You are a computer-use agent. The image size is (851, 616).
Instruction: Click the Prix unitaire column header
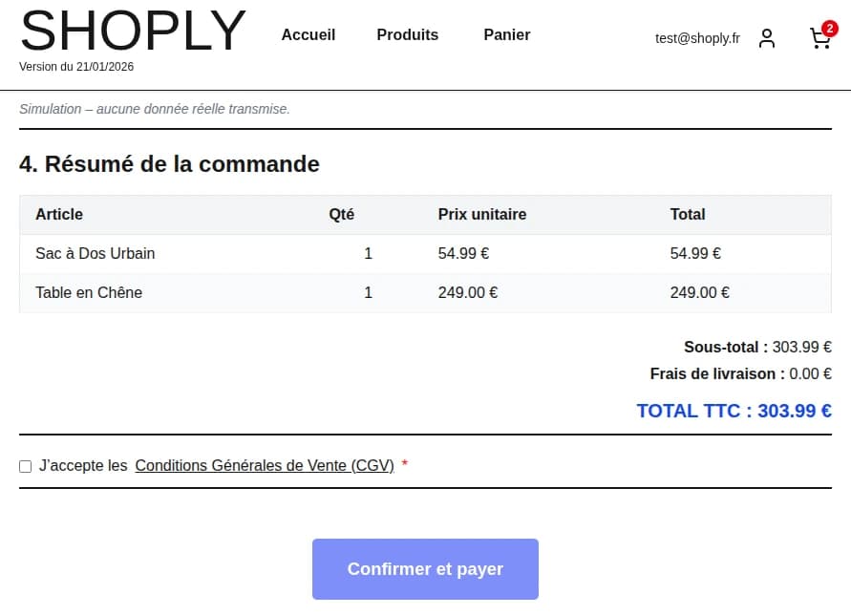pyautogui.click(x=481, y=215)
